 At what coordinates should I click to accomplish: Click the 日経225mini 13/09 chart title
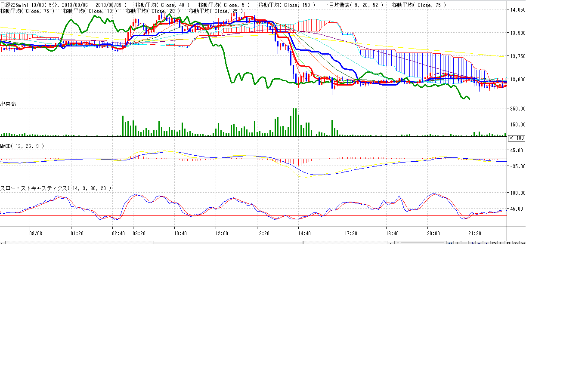(25, 5)
